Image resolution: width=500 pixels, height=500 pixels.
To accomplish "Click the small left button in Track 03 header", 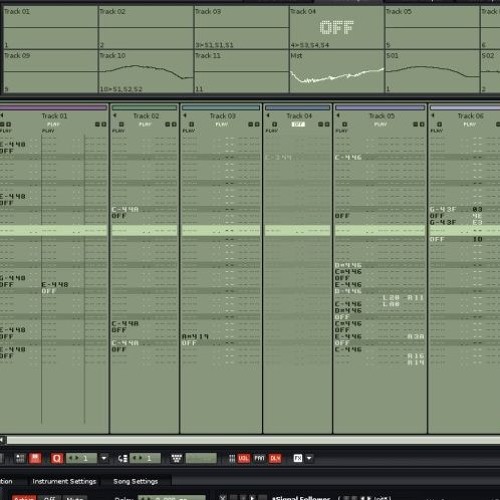I will tap(192, 124).
